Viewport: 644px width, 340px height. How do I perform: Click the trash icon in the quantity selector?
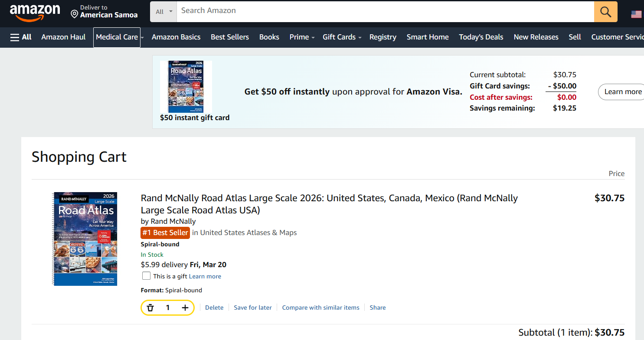[x=150, y=307]
